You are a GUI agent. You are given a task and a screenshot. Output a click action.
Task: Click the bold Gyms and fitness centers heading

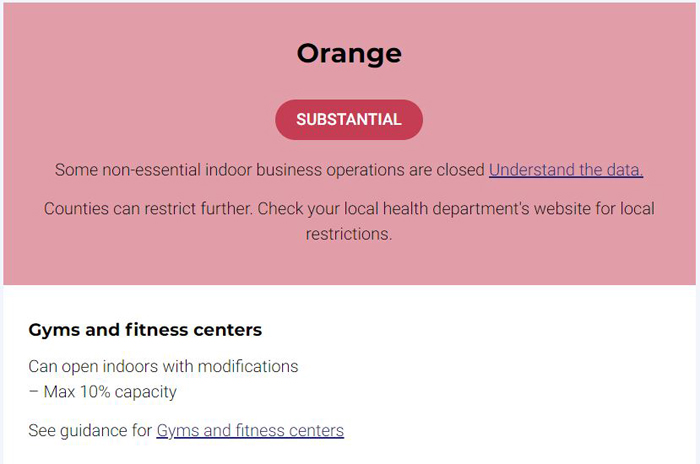click(x=145, y=330)
